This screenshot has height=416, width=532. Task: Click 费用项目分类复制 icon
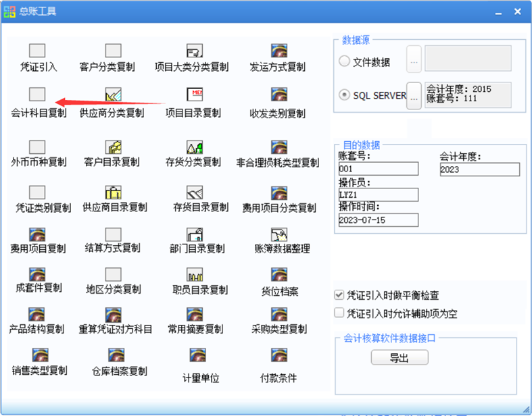pos(279,193)
